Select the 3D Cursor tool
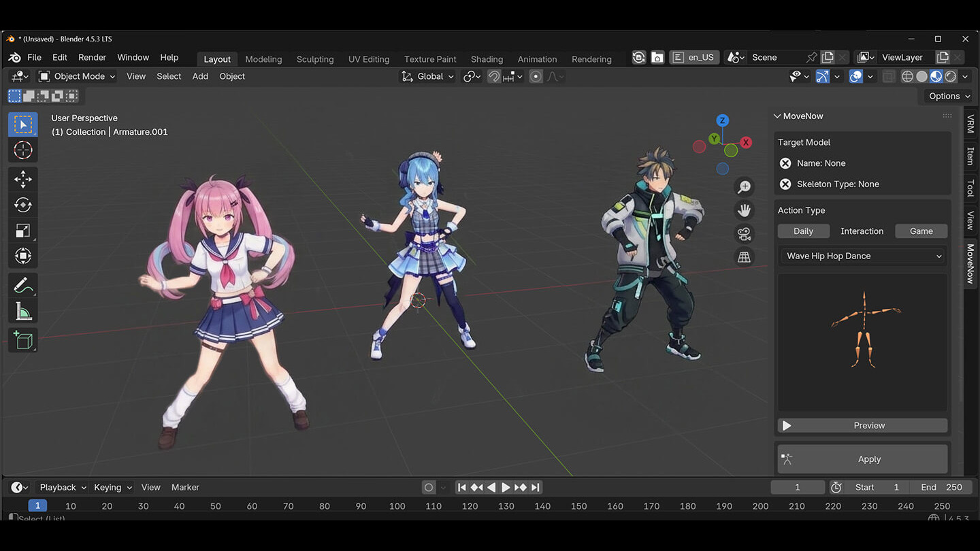980x551 pixels. click(x=22, y=150)
